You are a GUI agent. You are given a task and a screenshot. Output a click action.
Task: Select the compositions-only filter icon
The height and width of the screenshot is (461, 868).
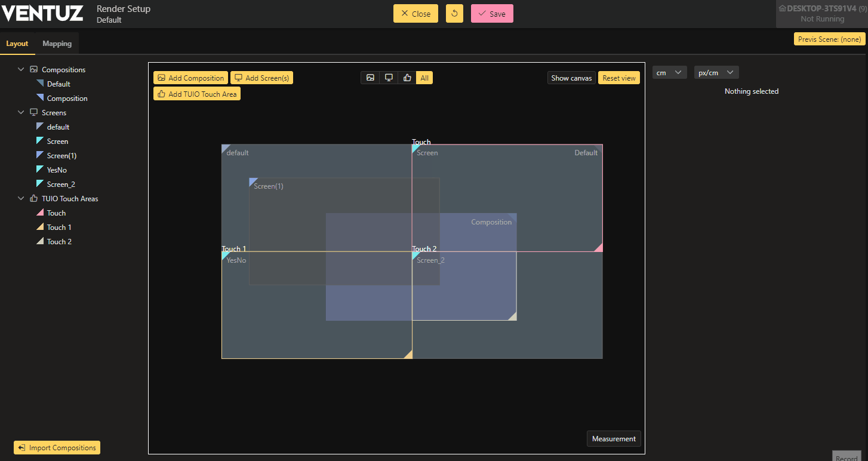pos(370,78)
